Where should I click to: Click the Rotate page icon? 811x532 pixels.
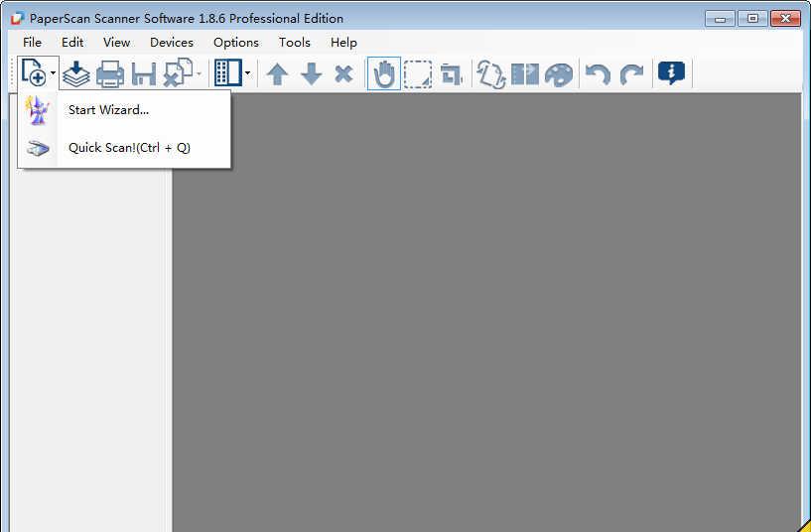point(490,74)
